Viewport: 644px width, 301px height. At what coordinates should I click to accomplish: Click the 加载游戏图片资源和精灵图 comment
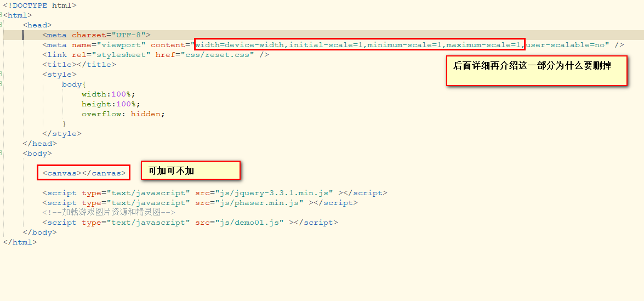[x=109, y=213]
